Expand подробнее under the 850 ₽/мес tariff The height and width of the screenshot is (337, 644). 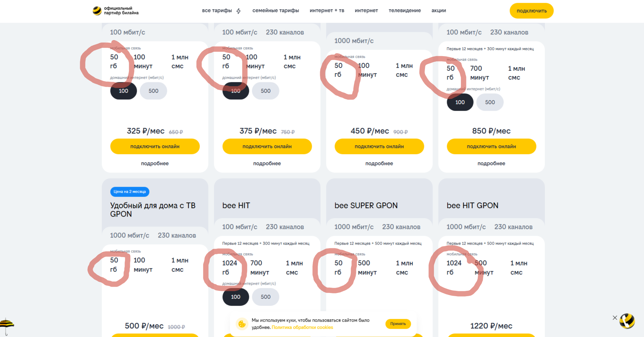491,163
